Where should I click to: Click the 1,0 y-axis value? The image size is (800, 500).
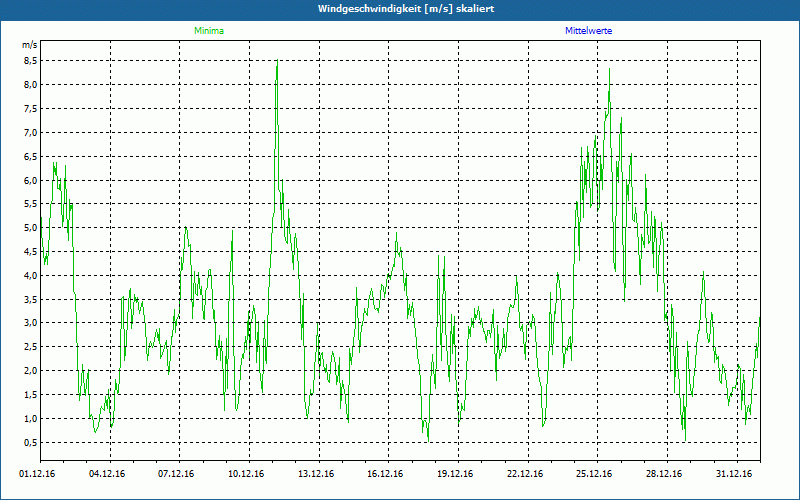[x=31, y=419]
